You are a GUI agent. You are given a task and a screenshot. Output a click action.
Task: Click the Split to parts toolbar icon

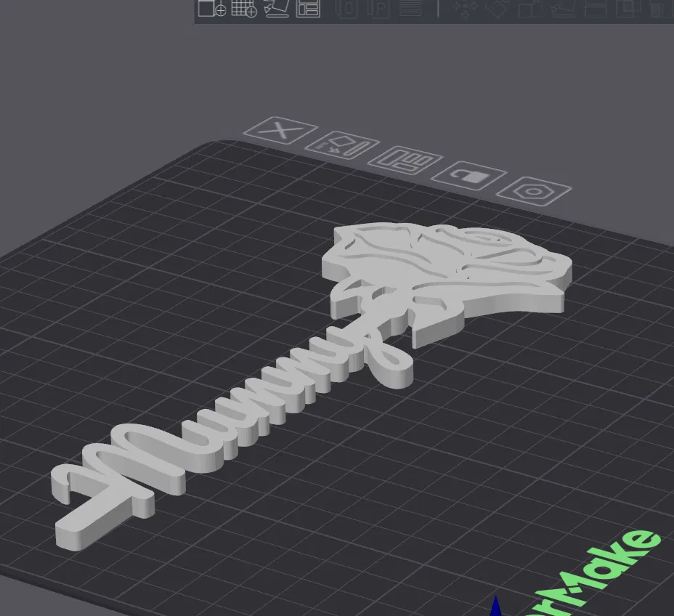click(378, 8)
